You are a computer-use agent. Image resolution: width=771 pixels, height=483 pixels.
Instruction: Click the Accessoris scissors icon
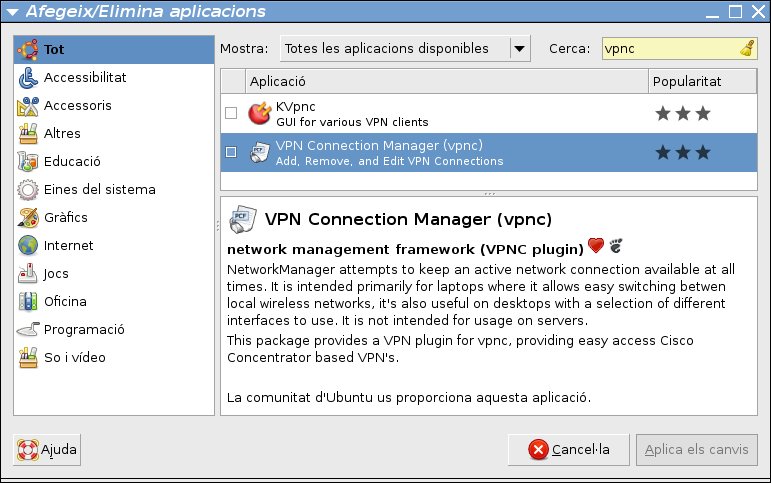point(28,106)
